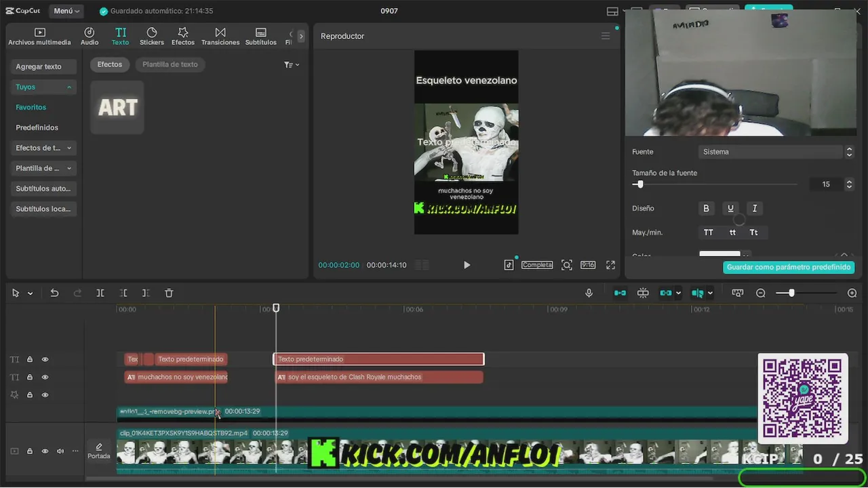Open the Transiciones tab
This screenshot has height=488, width=868.
click(x=220, y=37)
